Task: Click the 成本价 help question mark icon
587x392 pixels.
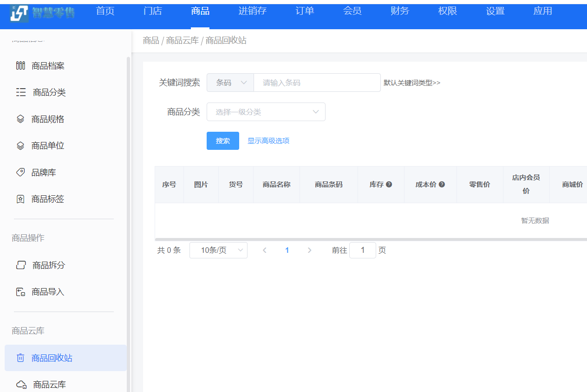Action: point(442,184)
